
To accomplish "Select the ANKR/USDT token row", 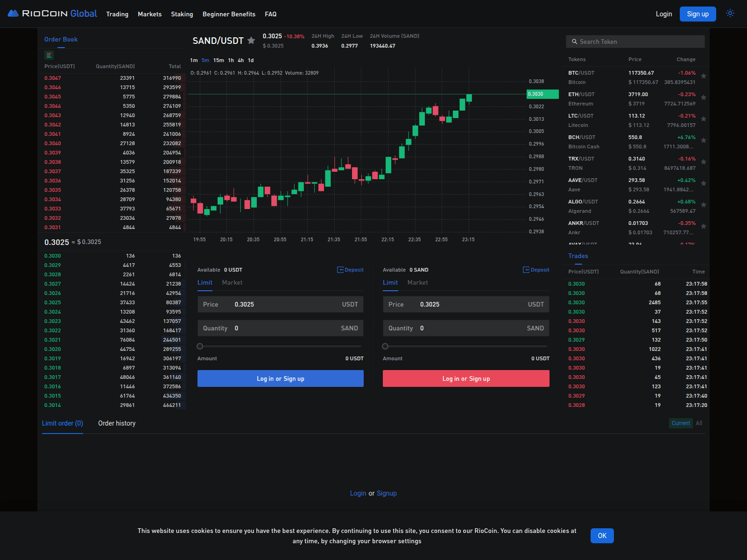I will point(635,228).
